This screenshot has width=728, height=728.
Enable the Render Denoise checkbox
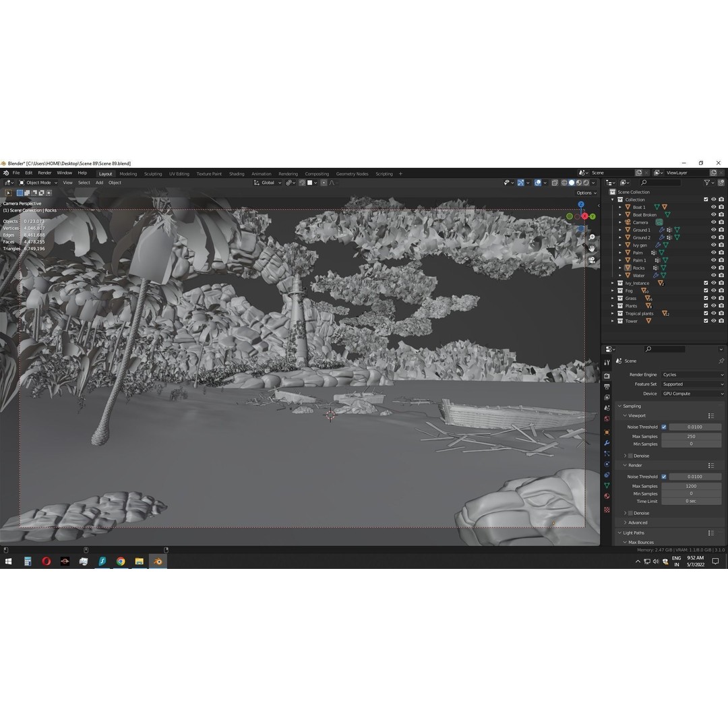point(630,513)
